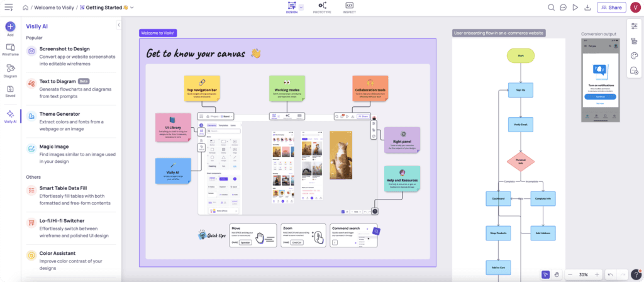Start presentation with the play icon
This screenshot has height=282, width=644.
click(x=575, y=8)
